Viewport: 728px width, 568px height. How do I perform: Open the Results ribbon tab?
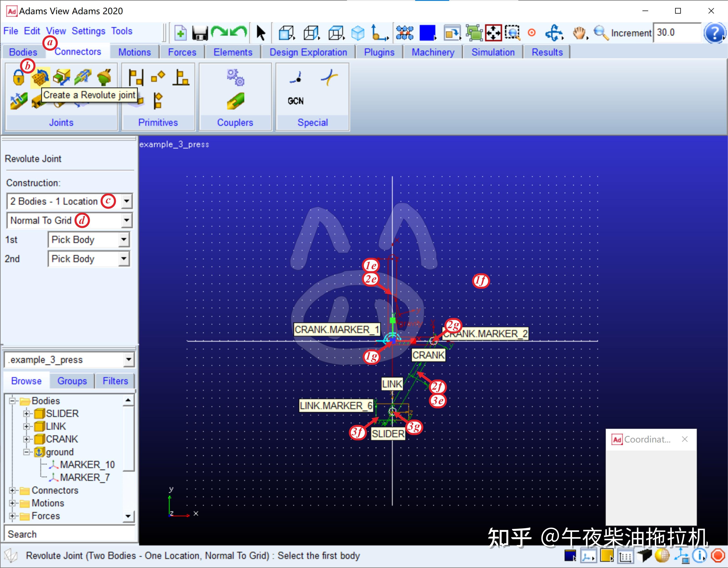pos(547,52)
